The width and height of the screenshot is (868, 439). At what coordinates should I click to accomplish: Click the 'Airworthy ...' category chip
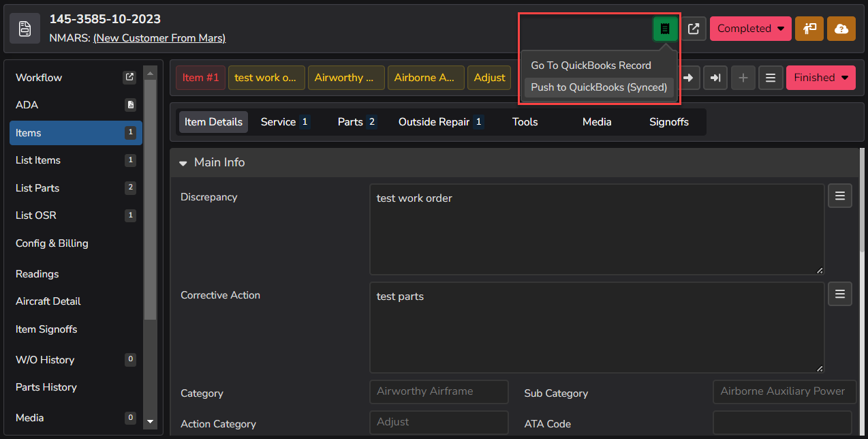346,78
